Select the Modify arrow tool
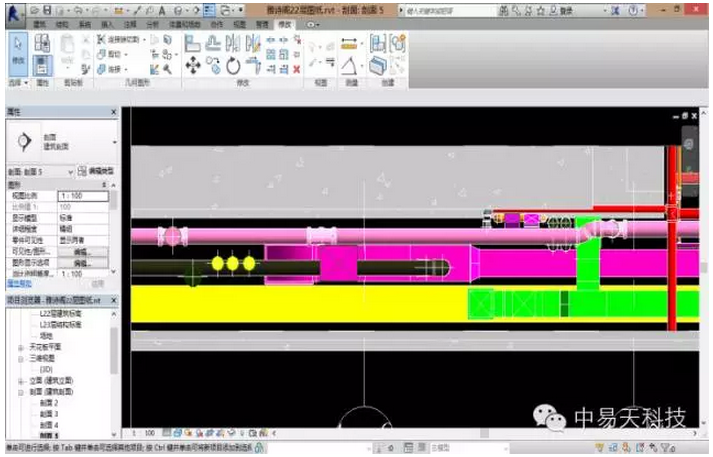Image resolution: width=713 pixels, height=457 pixels. [17, 46]
